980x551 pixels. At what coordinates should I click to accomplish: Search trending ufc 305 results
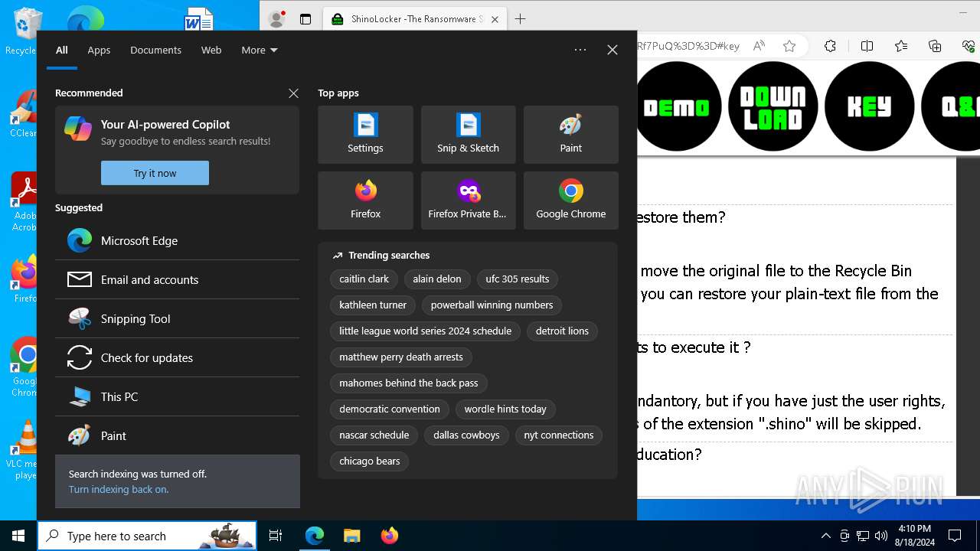518,279
